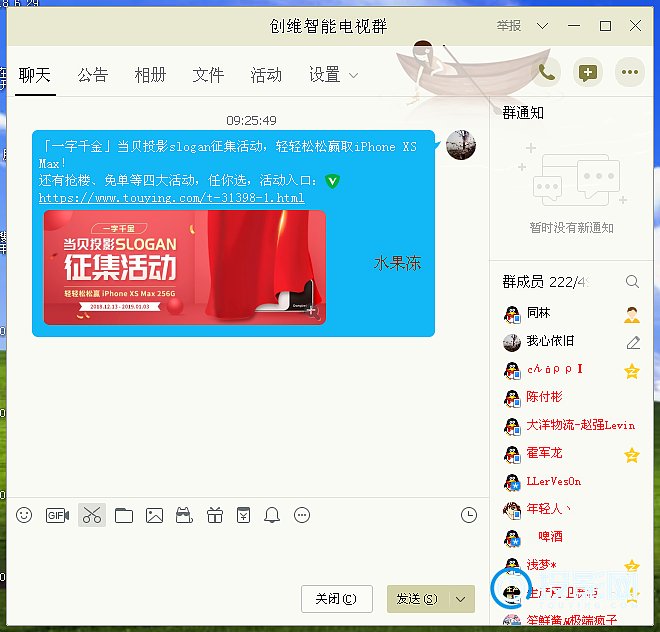Open the emoji picker in chat toolbar
The height and width of the screenshot is (632, 660).
tap(24, 515)
